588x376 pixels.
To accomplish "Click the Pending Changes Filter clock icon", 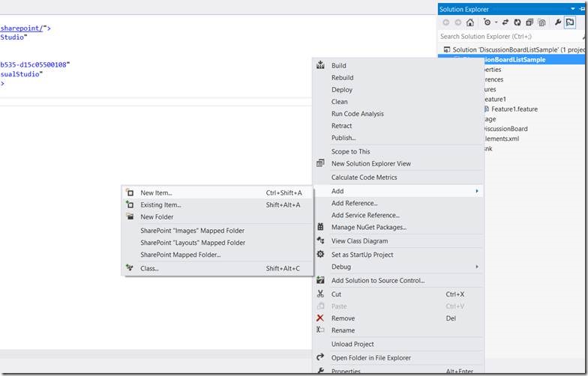I will 487,22.
